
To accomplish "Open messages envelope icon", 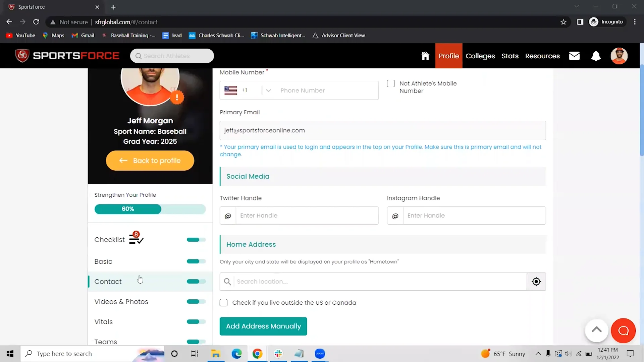I will (x=574, y=56).
